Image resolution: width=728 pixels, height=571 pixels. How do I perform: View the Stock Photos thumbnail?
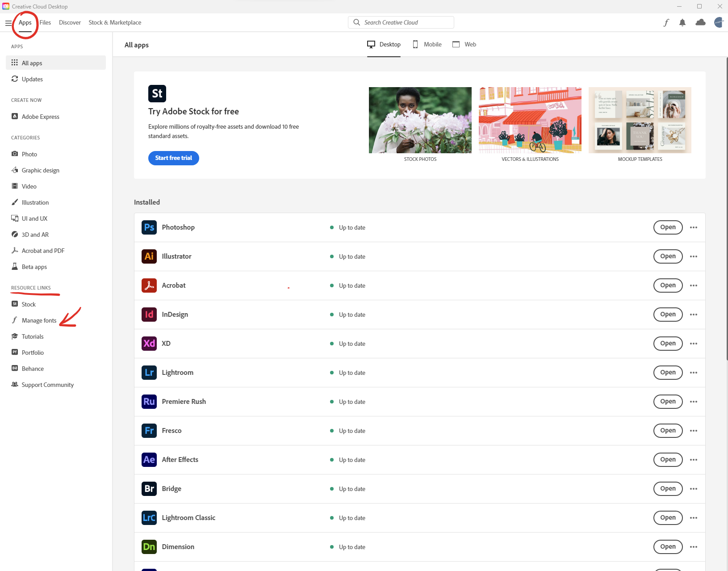coord(420,120)
